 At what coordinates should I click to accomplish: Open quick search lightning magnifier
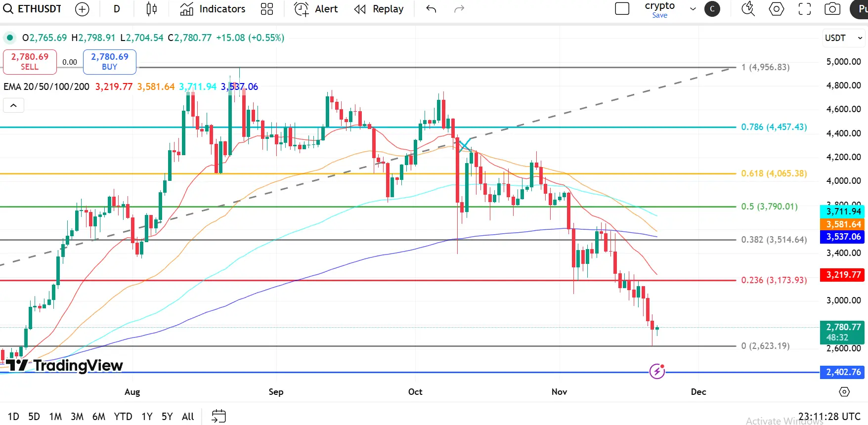748,9
